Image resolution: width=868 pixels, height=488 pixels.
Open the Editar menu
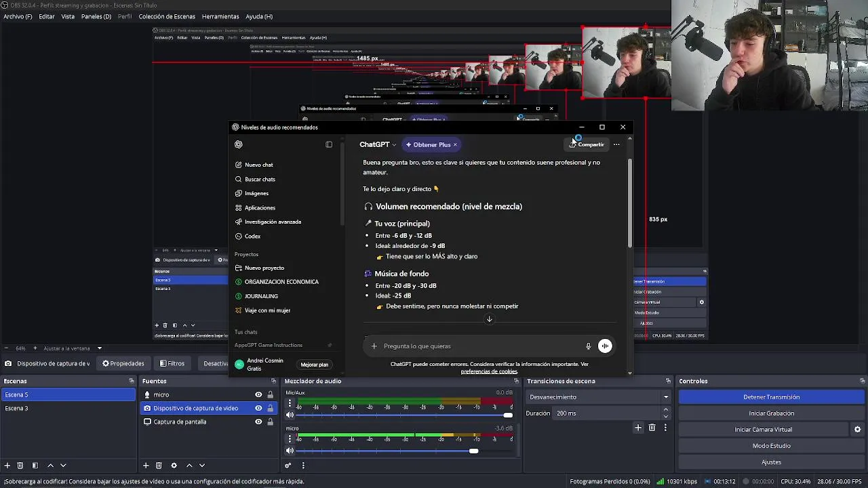[x=47, y=16]
